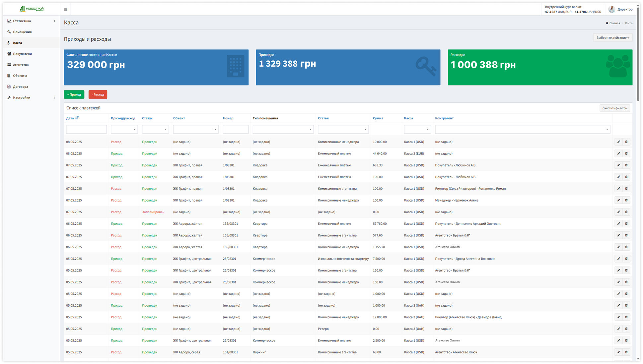Open the Выберите действие dropdown
This screenshot has height=364, width=643.
[x=612, y=37]
